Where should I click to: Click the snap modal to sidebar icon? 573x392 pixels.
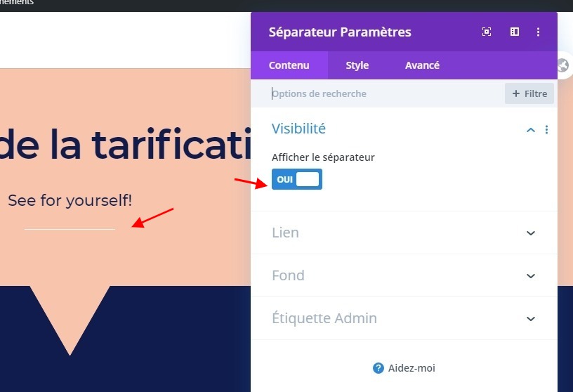coord(515,32)
